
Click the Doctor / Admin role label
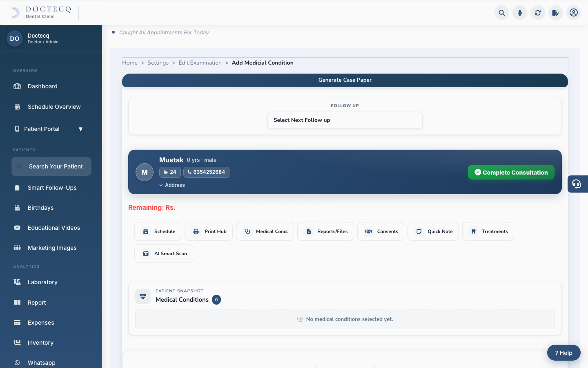point(43,42)
